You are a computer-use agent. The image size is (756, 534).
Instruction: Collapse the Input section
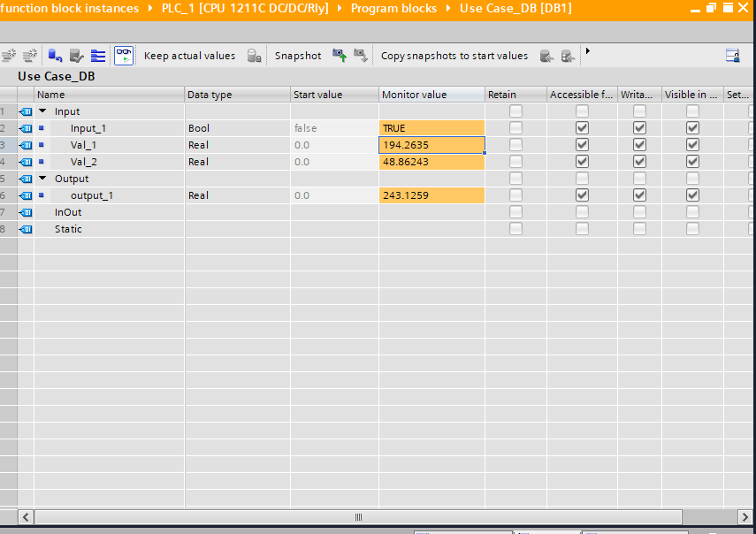42,111
